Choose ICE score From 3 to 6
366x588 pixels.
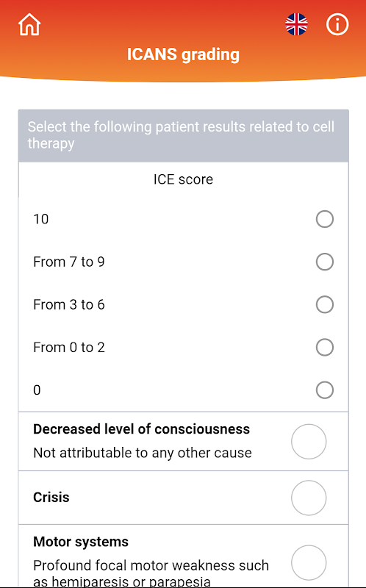click(x=324, y=304)
